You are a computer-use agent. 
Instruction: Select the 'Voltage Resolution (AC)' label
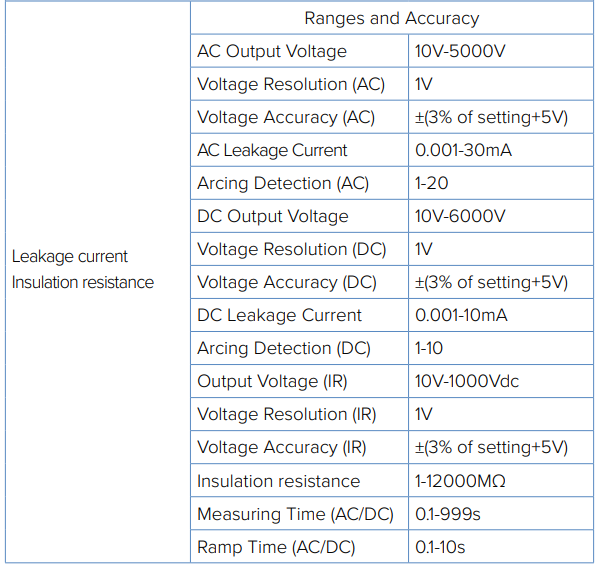point(291,84)
